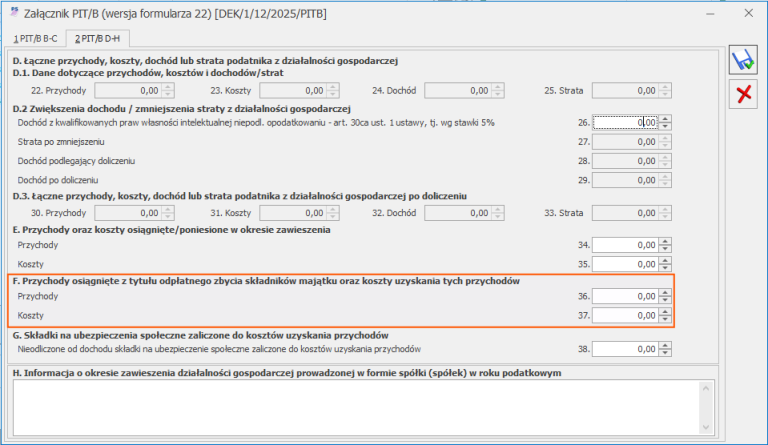
Task: Decrease field 37 Koszty using down spinner
Action: coord(665,319)
